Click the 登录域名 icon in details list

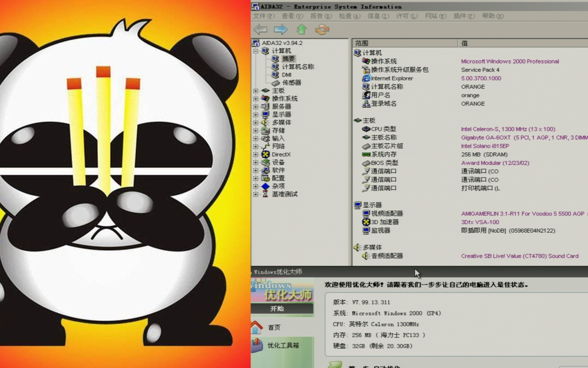[366, 104]
